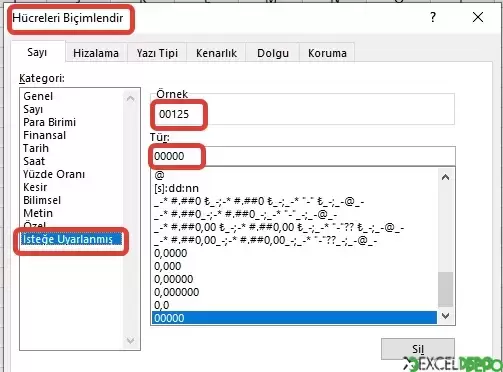This screenshot has width=503, height=372.
Task: Pick the Saat category
Action: point(34,161)
